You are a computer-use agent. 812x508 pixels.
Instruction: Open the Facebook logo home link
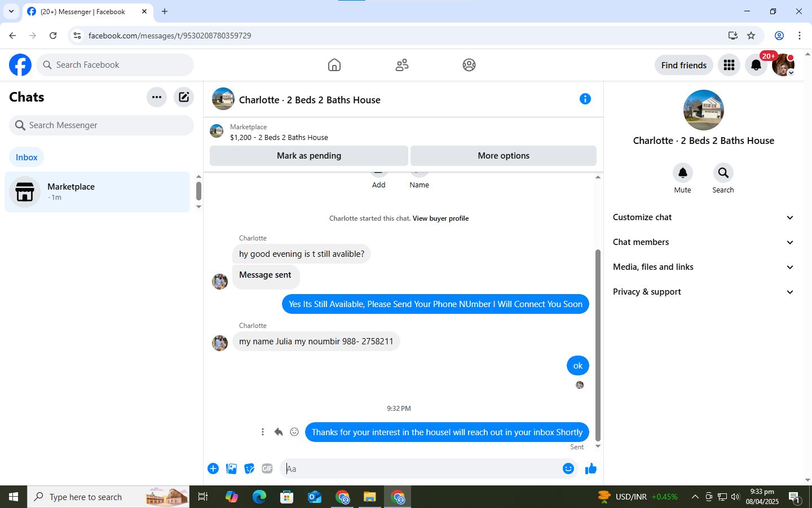(x=20, y=65)
